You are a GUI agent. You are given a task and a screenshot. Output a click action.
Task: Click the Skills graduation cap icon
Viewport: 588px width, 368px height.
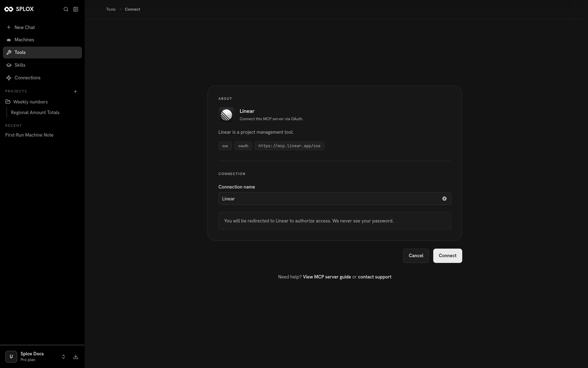tap(9, 65)
